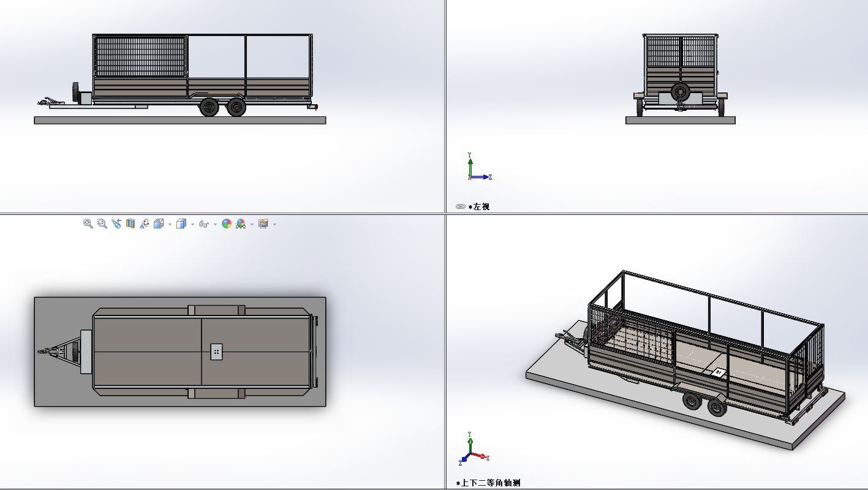Click the Display Style cube icon

[181, 224]
